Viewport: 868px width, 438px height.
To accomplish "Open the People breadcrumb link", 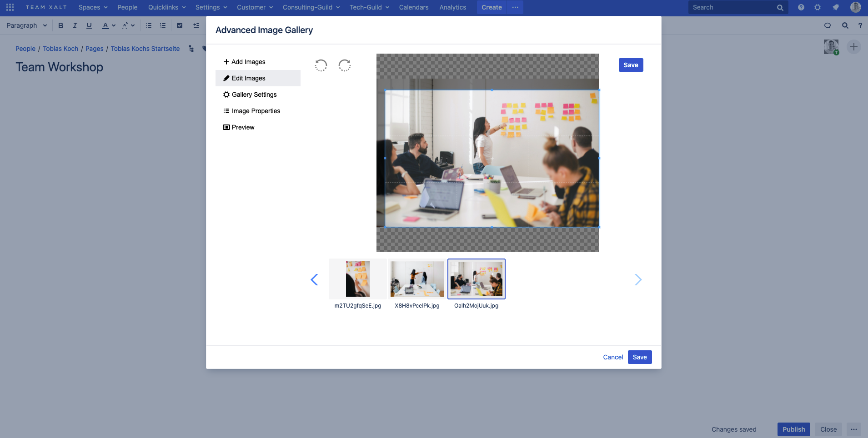I will coord(25,49).
